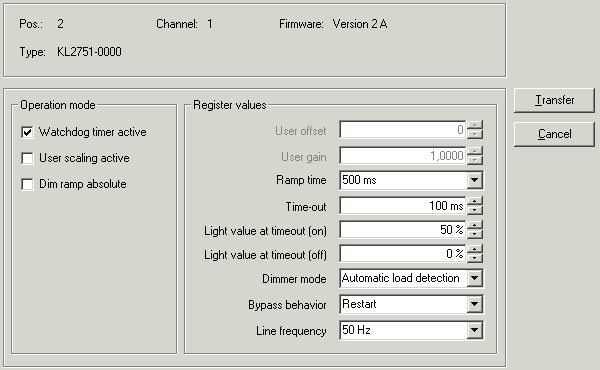
Task: Open the Ramp time dropdown
Action: [474, 180]
